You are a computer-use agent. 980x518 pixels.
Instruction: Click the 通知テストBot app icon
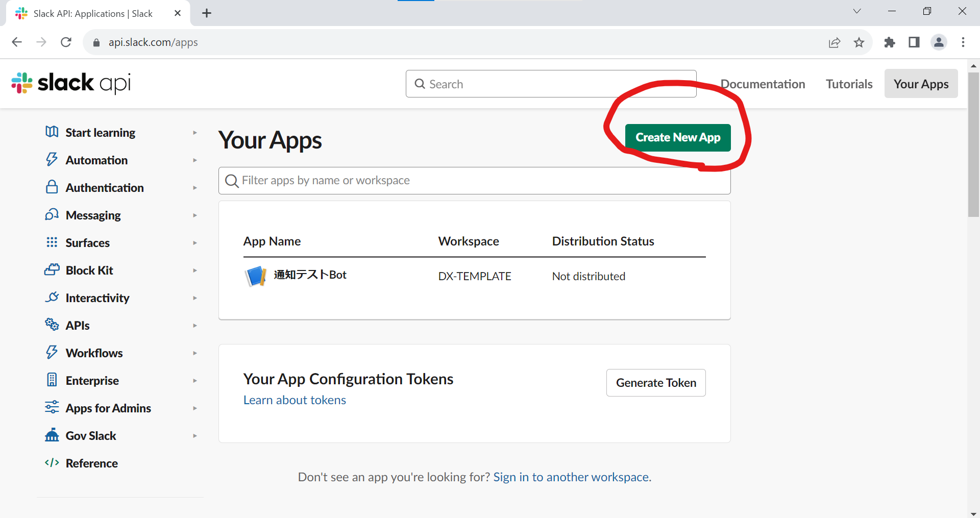256,276
